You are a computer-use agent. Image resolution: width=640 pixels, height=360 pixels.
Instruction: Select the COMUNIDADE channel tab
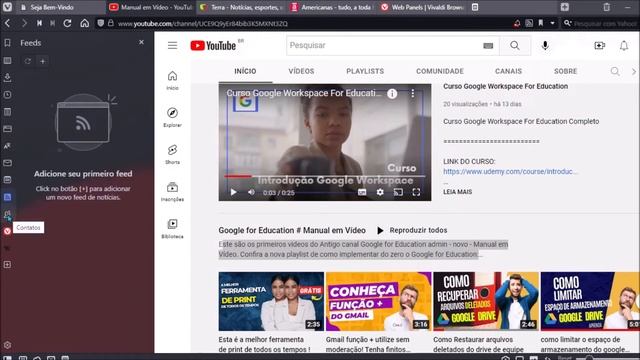(x=440, y=71)
